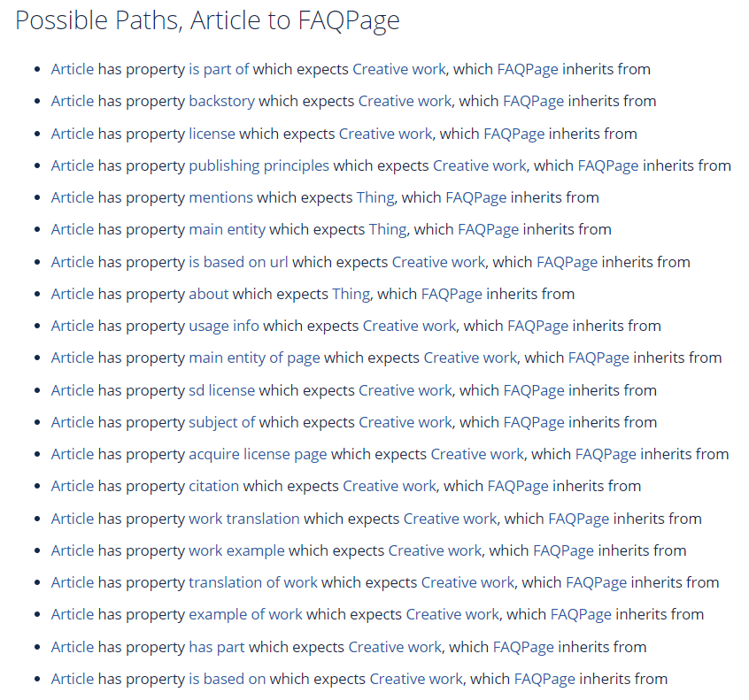This screenshot has width=749, height=700.
Task: Click the "mentions" property link
Action: tap(220, 197)
